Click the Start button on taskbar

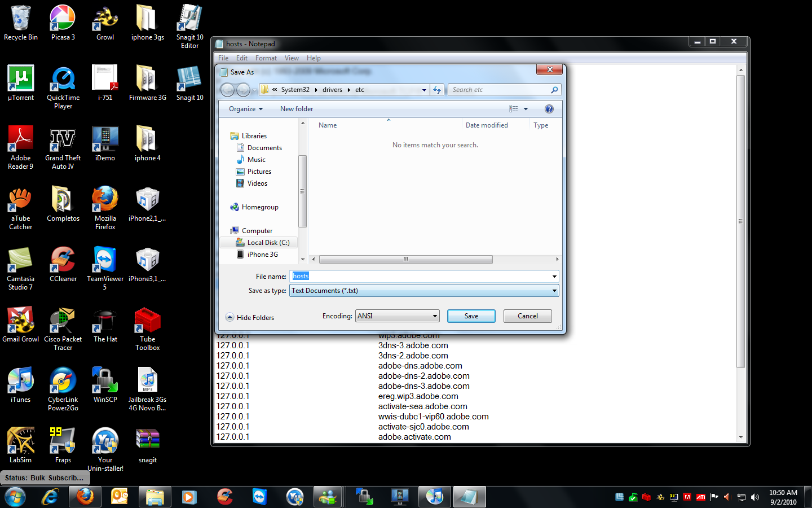click(x=15, y=497)
